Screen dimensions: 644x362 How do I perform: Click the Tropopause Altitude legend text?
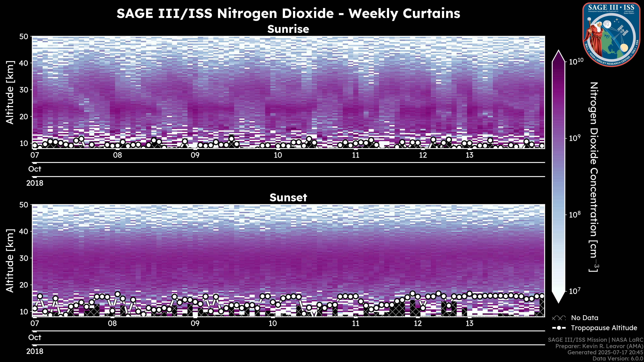604,328
